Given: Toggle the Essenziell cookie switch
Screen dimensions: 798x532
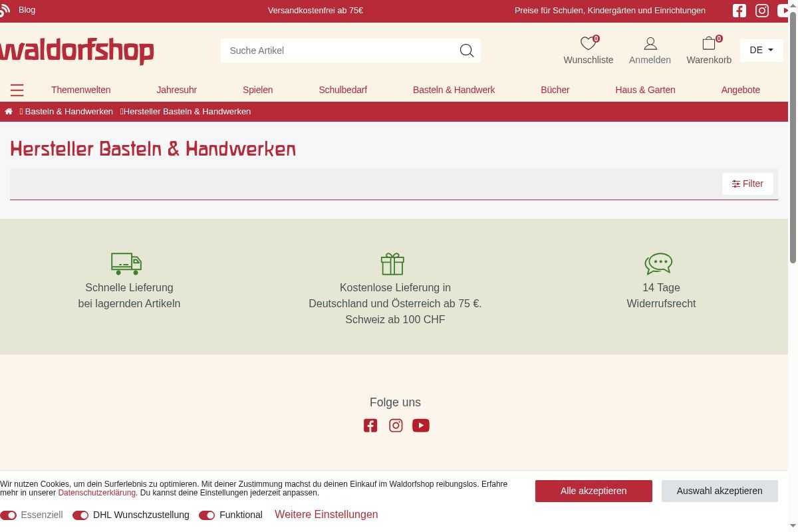Looking at the screenshot, I should pyautogui.click(x=9, y=515).
